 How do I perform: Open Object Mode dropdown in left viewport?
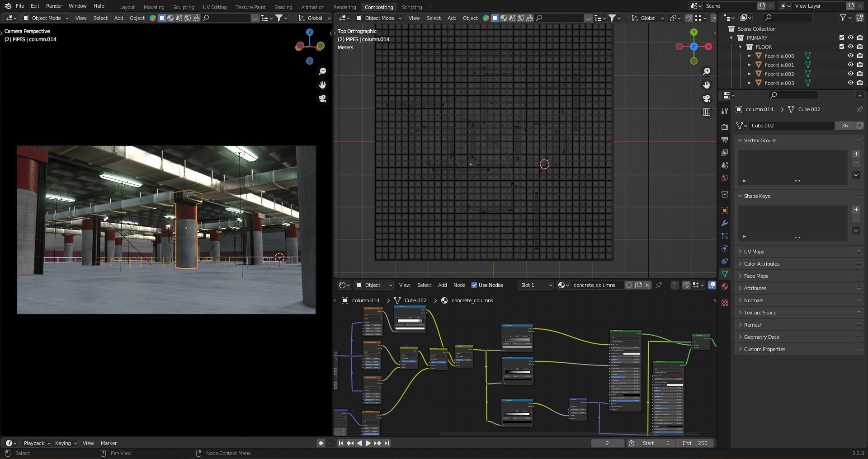45,18
